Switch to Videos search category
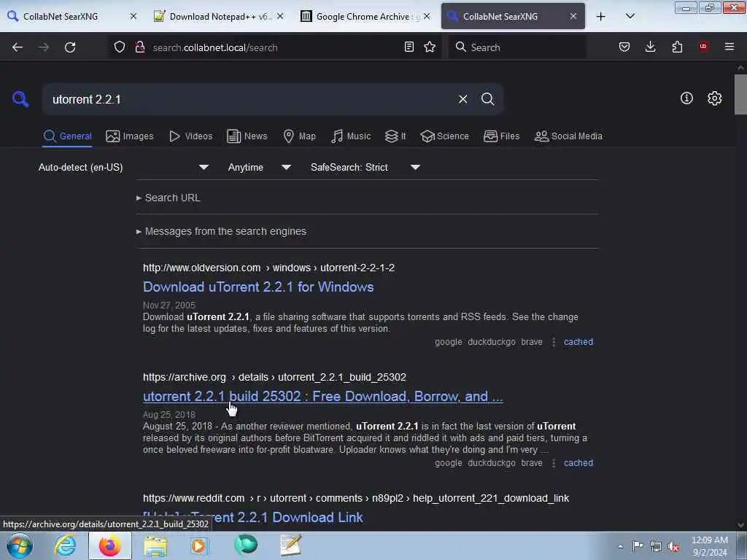 pyautogui.click(x=190, y=136)
